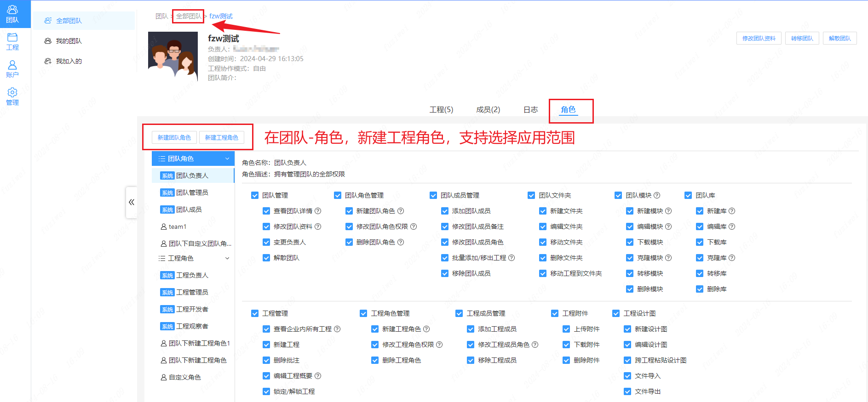Toggle the 工程附件 checkbox
This screenshot has height=402, width=868.
tap(555, 313)
